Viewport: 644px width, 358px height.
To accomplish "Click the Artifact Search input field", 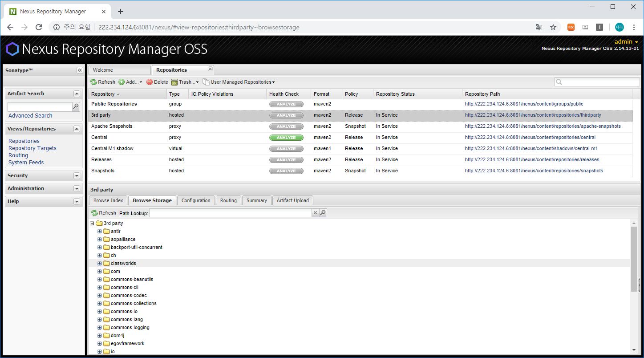I will [40, 107].
